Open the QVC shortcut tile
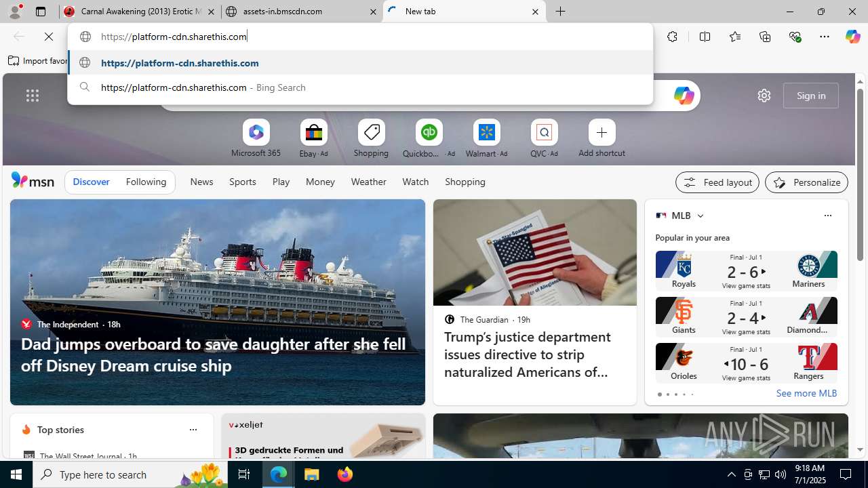The image size is (868, 488). 544,139
